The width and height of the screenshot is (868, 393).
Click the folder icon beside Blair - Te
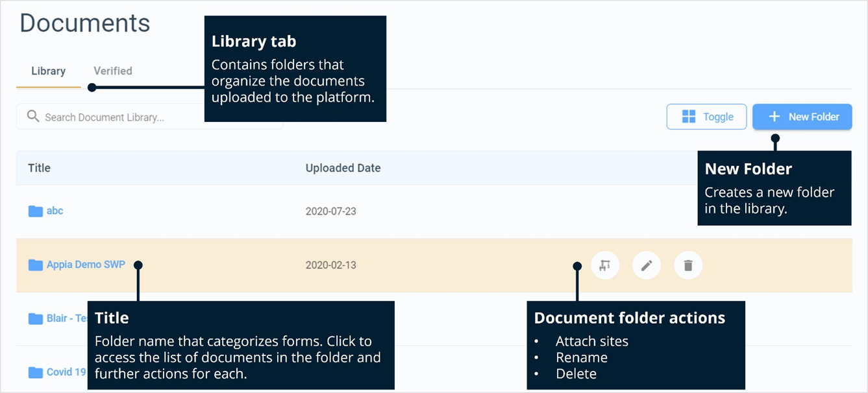pyautogui.click(x=34, y=318)
